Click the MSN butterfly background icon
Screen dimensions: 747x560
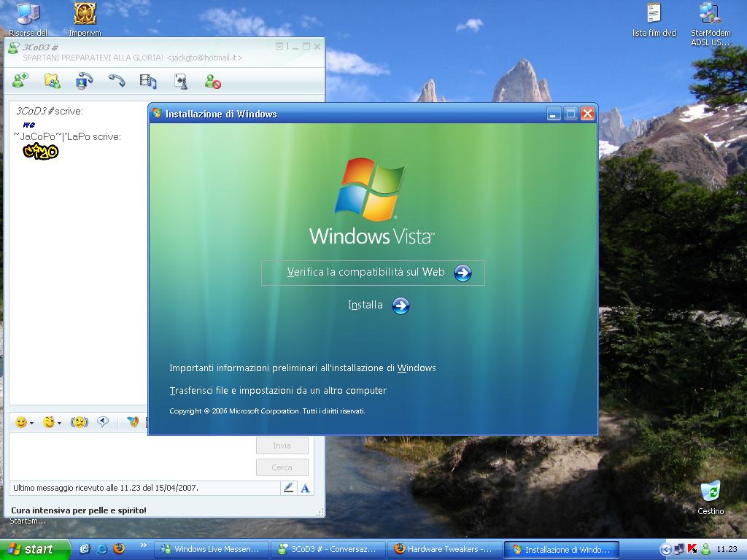coord(133,421)
